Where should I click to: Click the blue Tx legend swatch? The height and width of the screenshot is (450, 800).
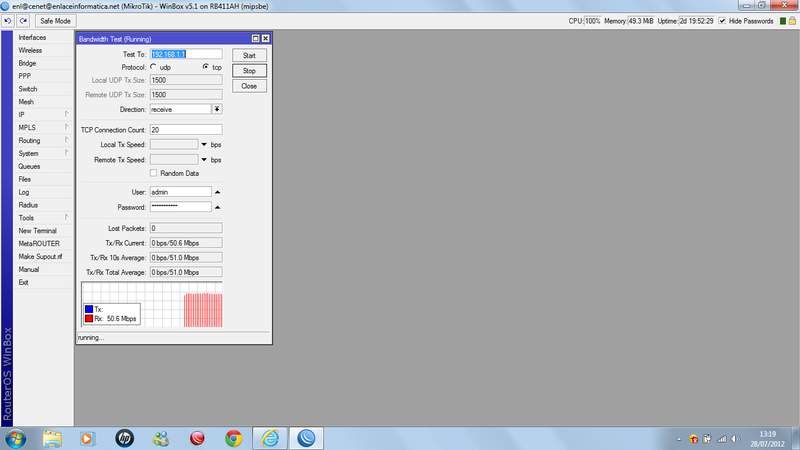(89, 309)
